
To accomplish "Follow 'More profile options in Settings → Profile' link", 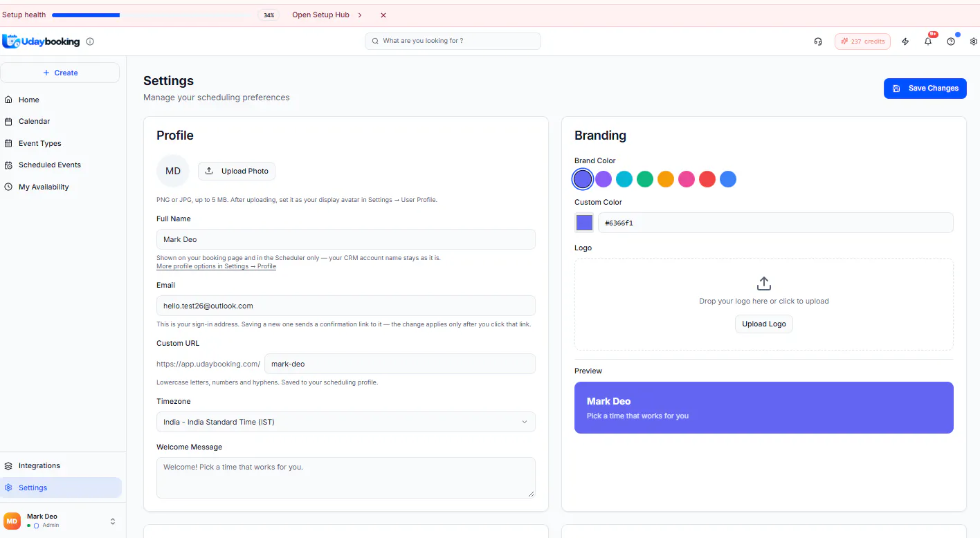I will [216, 266].
